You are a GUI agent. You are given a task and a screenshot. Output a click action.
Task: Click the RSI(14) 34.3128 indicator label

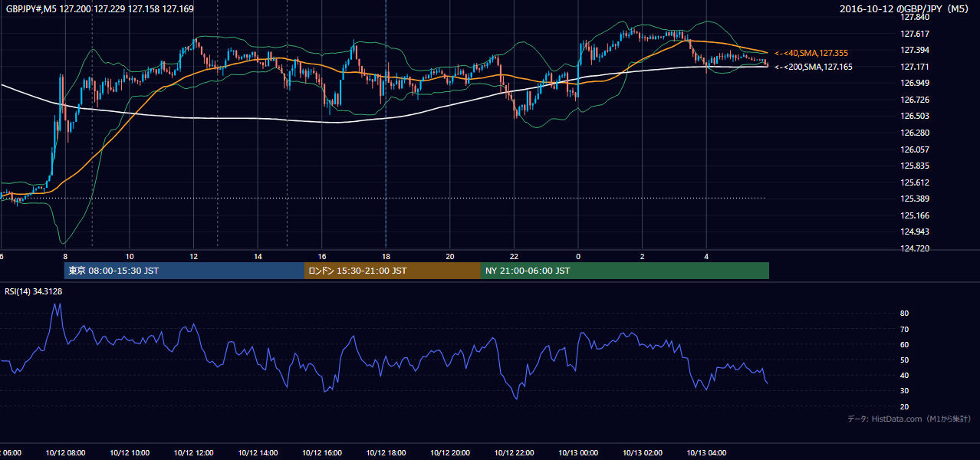click(34, 291)
